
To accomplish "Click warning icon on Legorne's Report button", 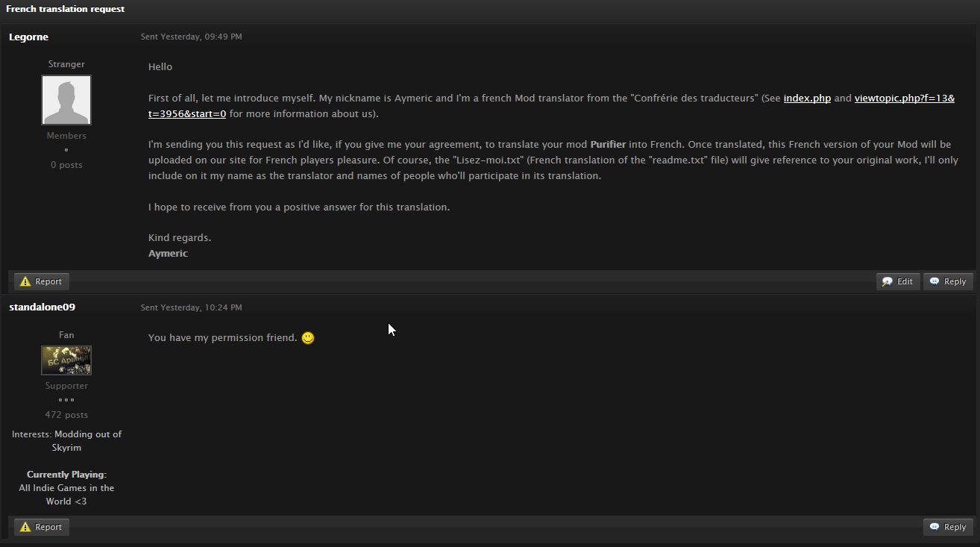I will [x=25, y=281].
